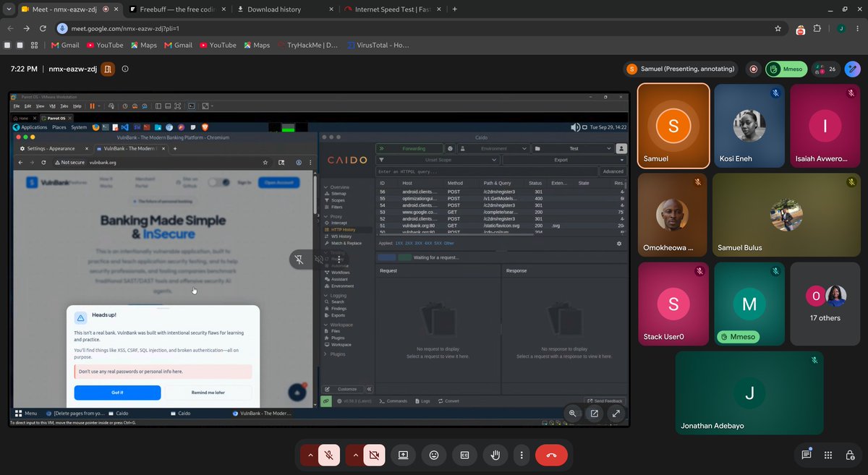This screenshot has height=475, width=868.
Task: Open the 17 others tile
Action: [x=825, y=304]
